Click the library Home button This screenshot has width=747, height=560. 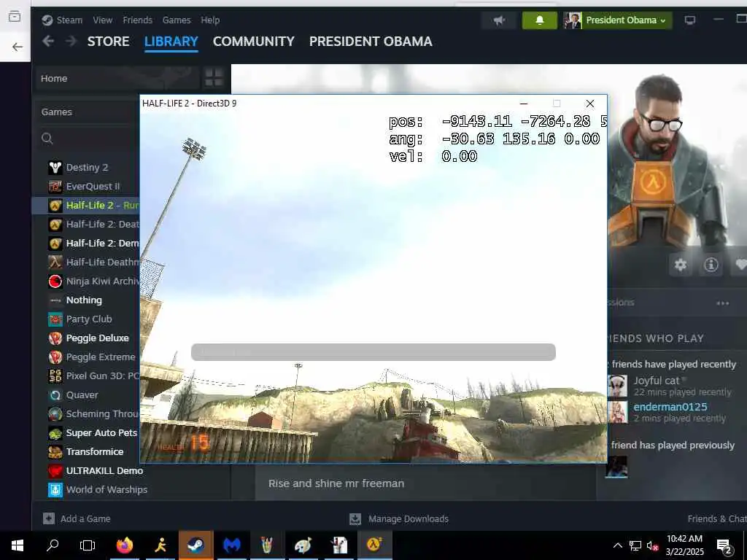click(x=117, y=78)
